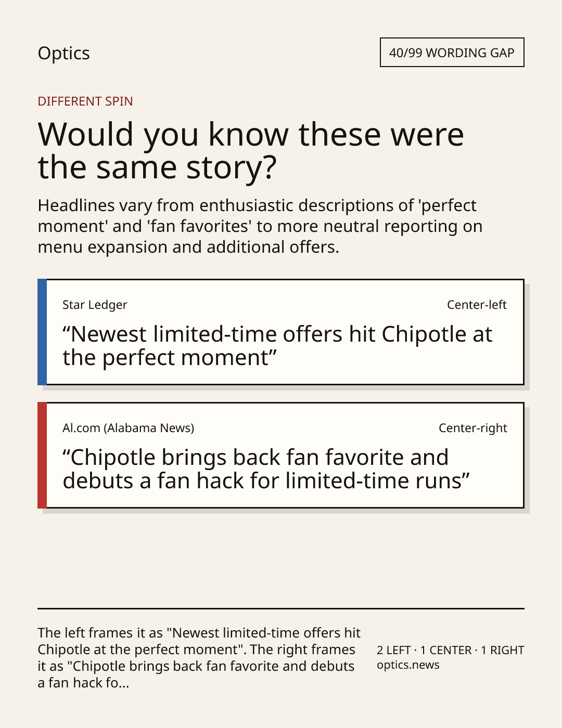Click the '2 LEFT · 1 CENTER · 1 RIGHT' count
562x728 pixels.
pos(451,650)
